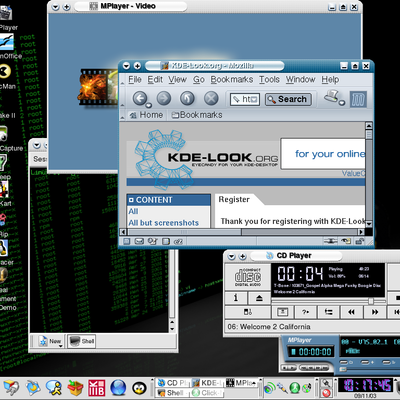Click the security lock icon in Mozilla's status bar
Image resolution: width=400 pixels, height=400 pixels.
359,241
